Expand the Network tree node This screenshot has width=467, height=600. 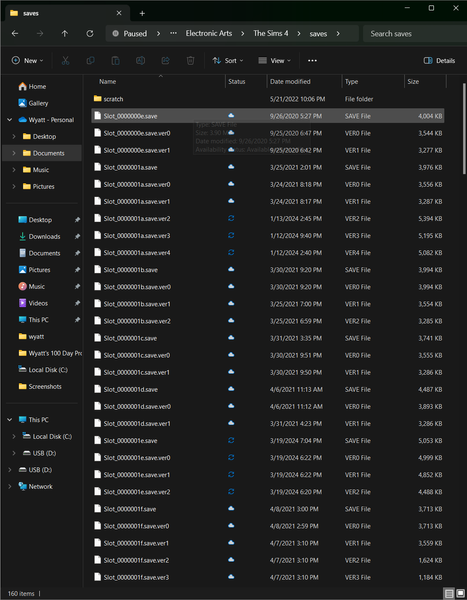(10, 486)
